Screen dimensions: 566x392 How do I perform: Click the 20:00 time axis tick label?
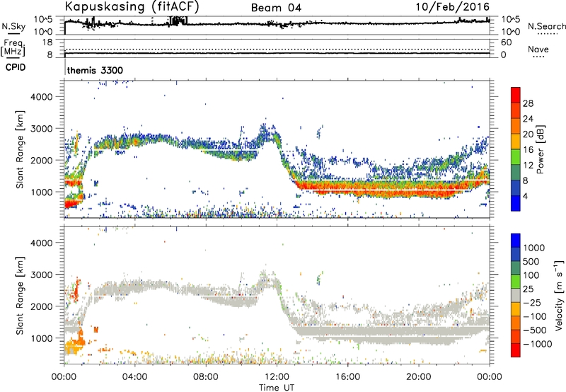point(418,377)
